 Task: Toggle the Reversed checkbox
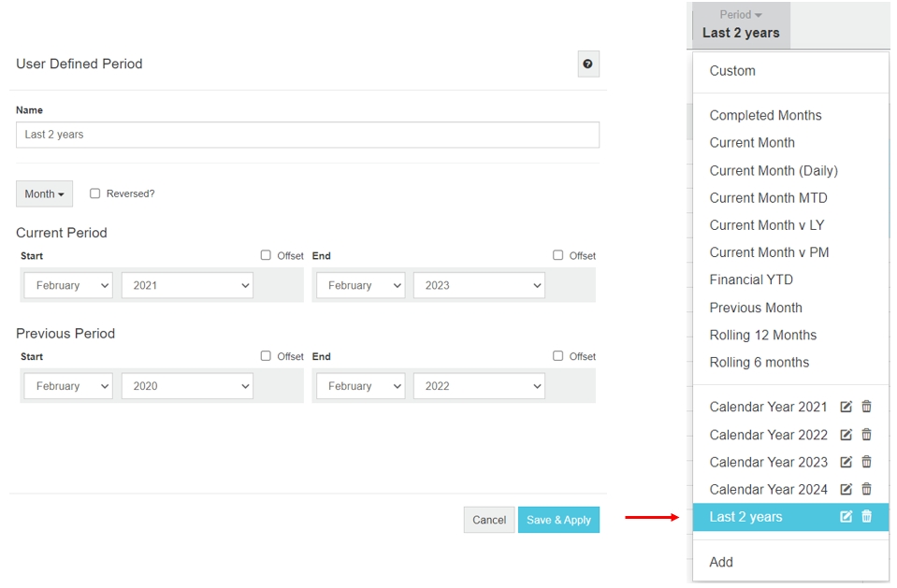coord(95,194)
